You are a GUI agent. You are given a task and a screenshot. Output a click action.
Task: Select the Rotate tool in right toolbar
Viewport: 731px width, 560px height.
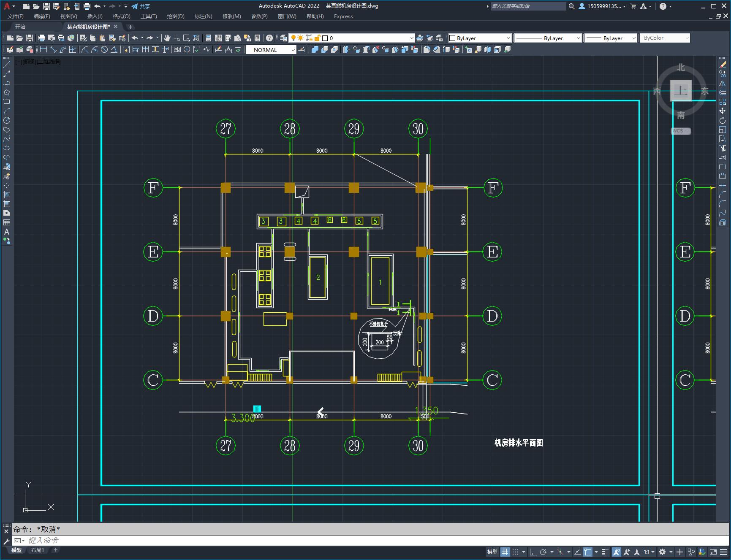[723, 120]
